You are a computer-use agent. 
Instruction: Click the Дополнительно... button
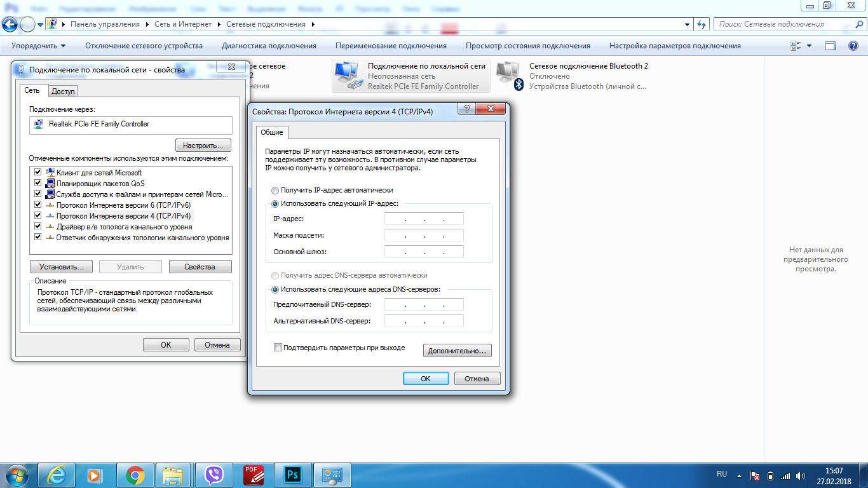tap(458, 351)
